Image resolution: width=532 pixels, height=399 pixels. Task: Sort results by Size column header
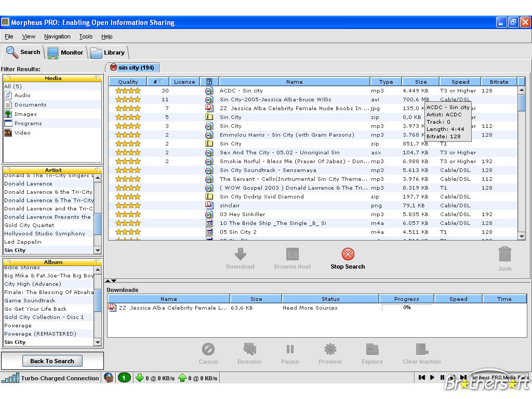[x=421, y=82]
